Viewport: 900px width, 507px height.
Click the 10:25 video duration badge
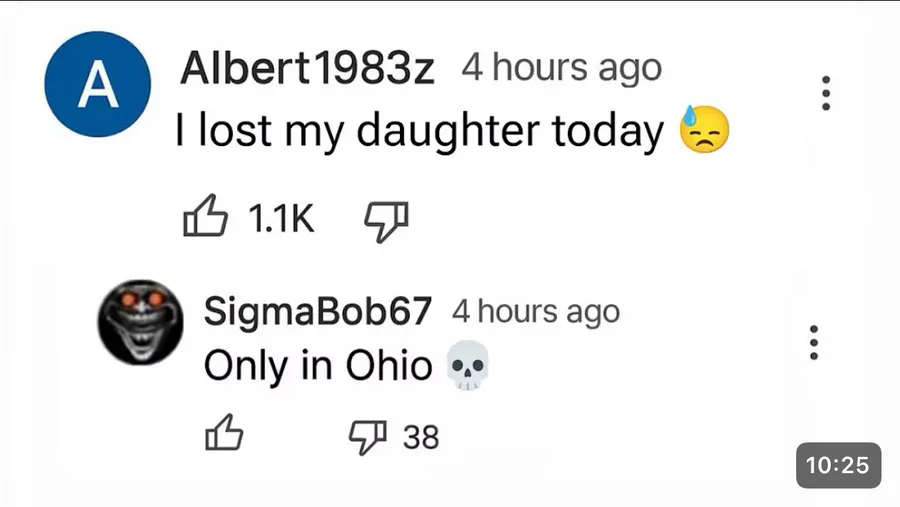838,465
